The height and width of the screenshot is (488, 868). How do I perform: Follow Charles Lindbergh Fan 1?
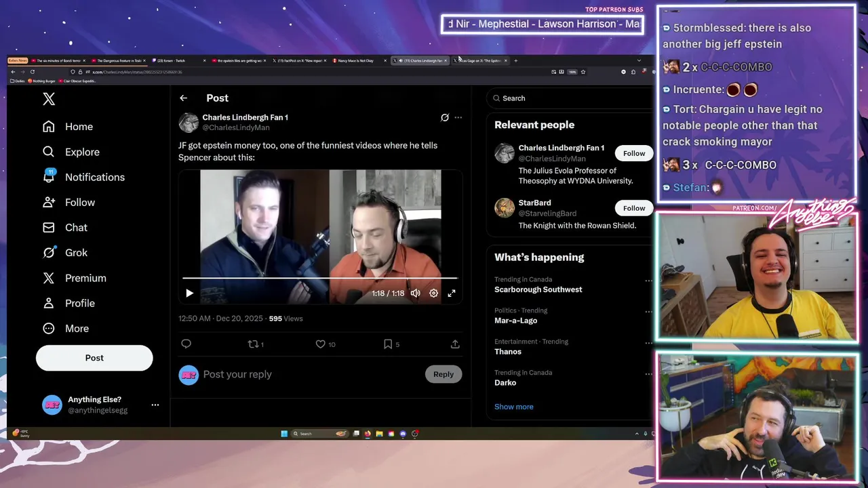634,153
